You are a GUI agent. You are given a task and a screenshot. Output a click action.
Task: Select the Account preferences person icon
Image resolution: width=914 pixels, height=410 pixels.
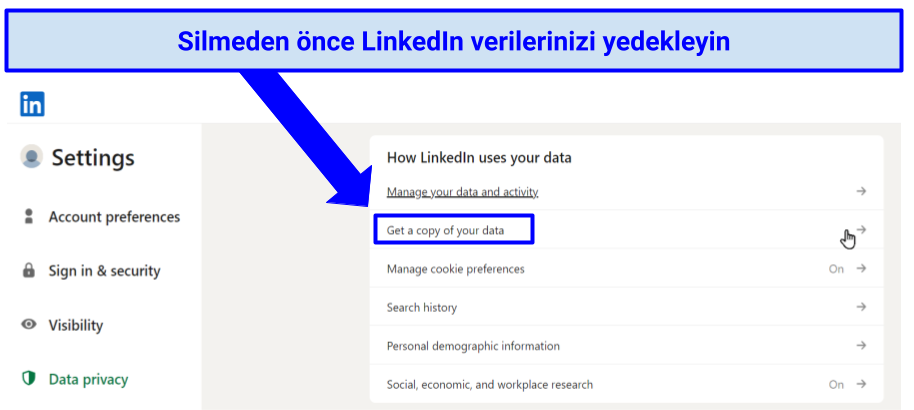[x=29, y=216]
